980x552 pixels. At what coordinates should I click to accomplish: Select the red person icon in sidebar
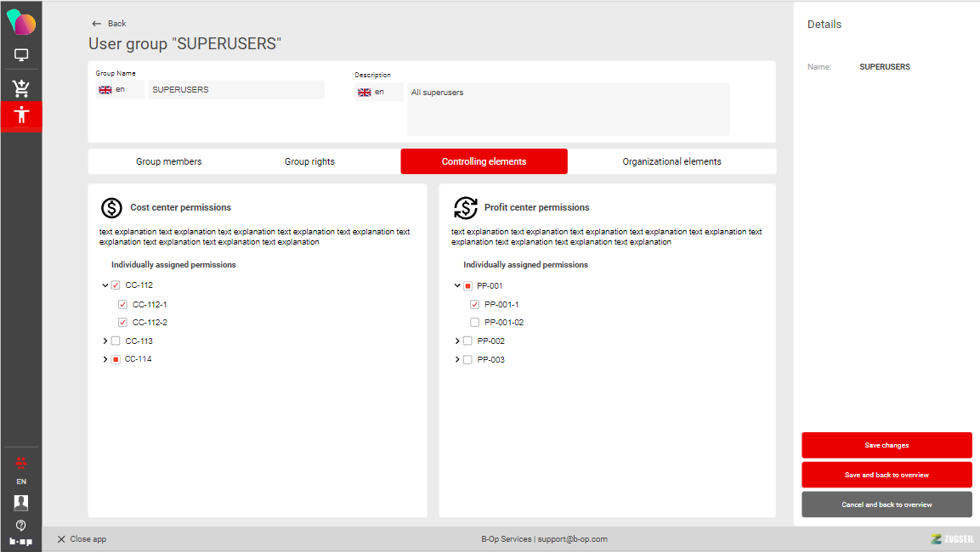(21, 115)
